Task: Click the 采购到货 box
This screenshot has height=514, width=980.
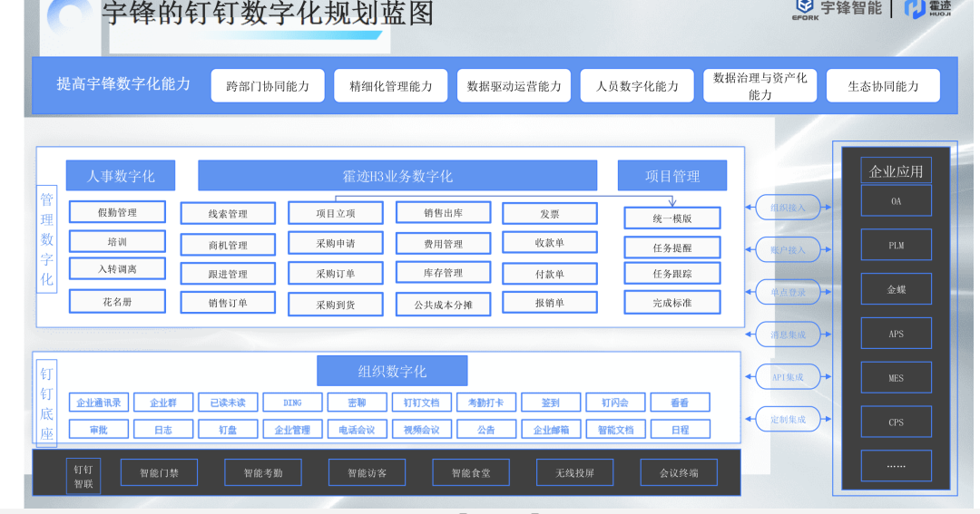Action: [x=336, y=305]
